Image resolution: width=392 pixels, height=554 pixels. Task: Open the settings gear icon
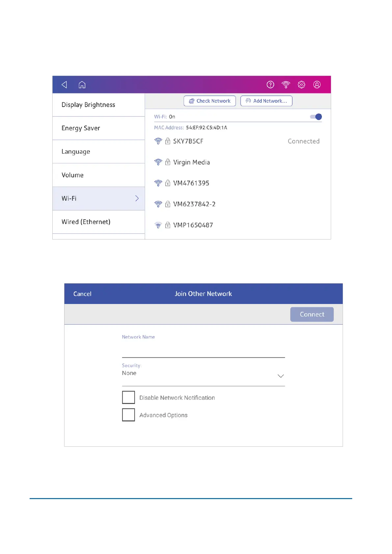pyautogui.click(x=301, y=85)
